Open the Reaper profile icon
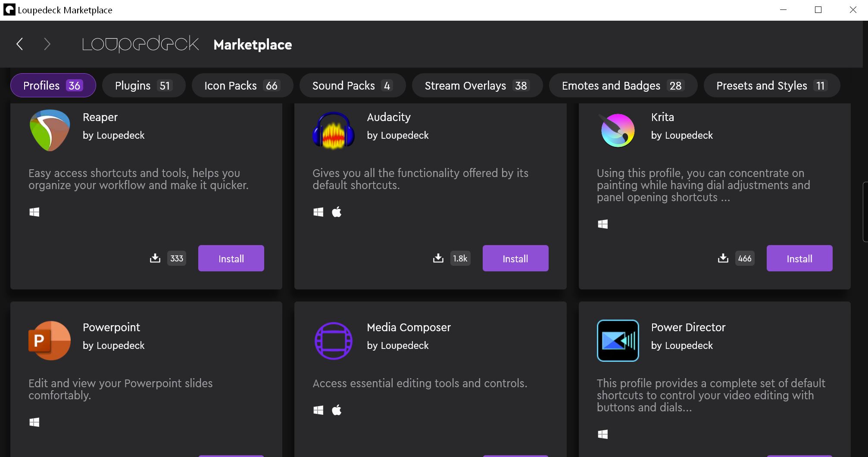 [50, 130]
